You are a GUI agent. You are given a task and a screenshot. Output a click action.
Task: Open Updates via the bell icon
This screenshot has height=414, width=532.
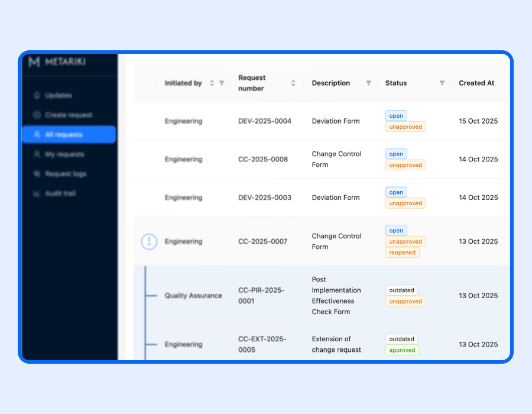point(37,96)
